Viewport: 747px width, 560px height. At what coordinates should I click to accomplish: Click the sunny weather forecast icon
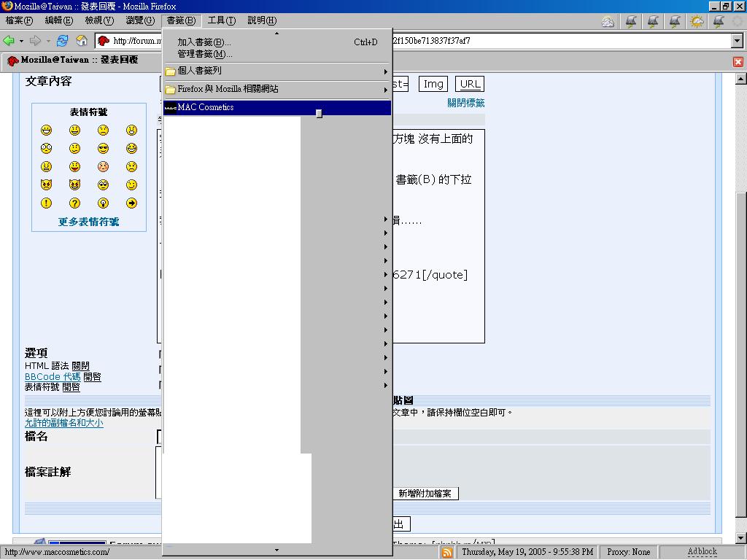(697, 21)
